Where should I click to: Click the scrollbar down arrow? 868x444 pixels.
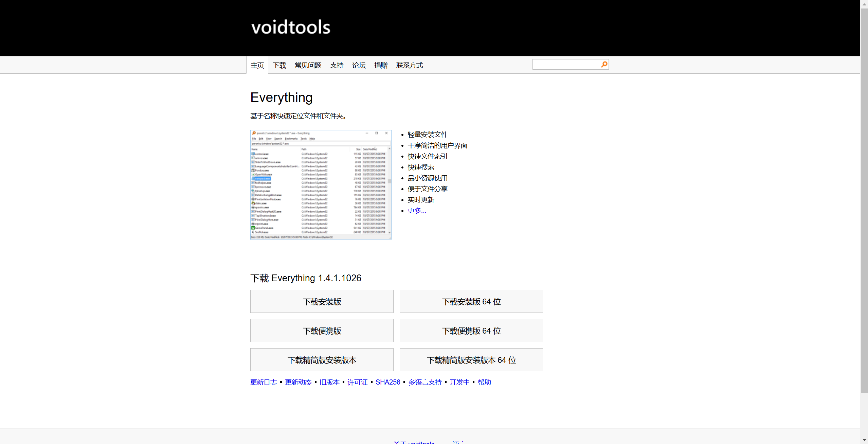(x=864, y=440)
